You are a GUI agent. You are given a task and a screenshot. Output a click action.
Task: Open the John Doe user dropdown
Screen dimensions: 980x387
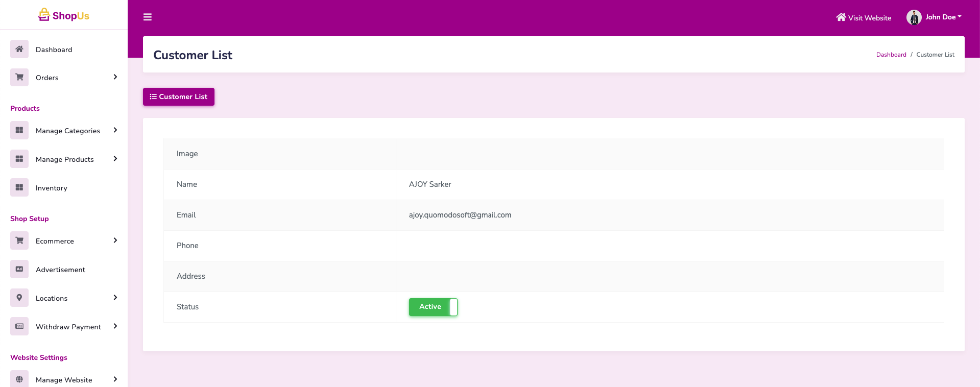point(943,17)
